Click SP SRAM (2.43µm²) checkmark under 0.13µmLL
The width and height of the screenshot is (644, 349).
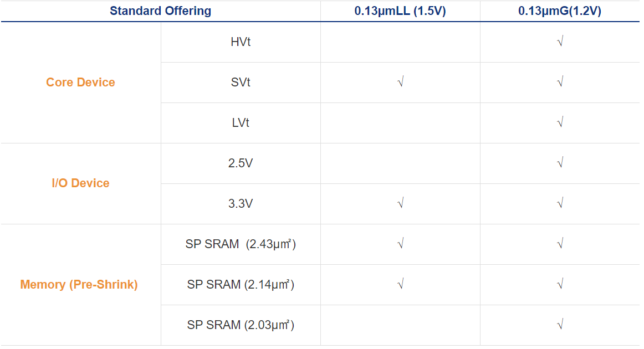click(x=400, y=244)
